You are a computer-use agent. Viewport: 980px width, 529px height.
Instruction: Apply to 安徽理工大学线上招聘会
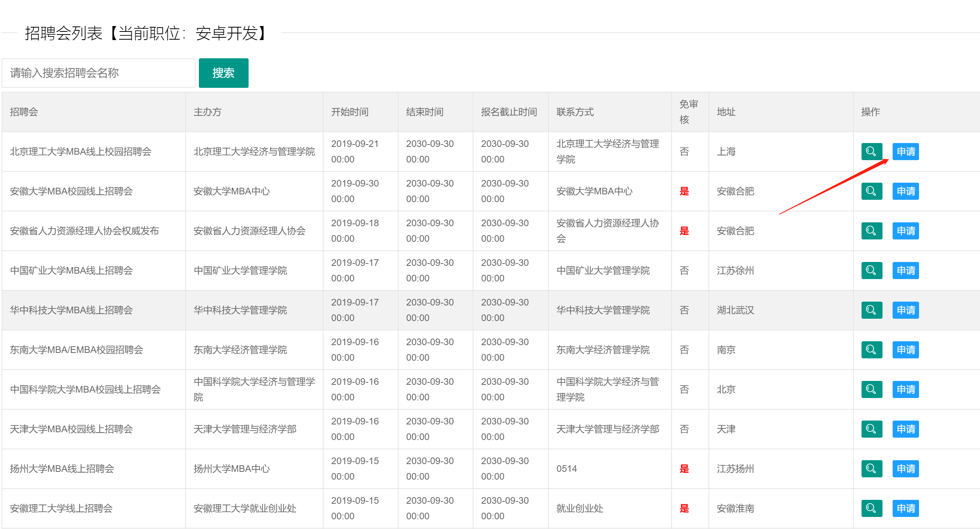coord(906,508)
